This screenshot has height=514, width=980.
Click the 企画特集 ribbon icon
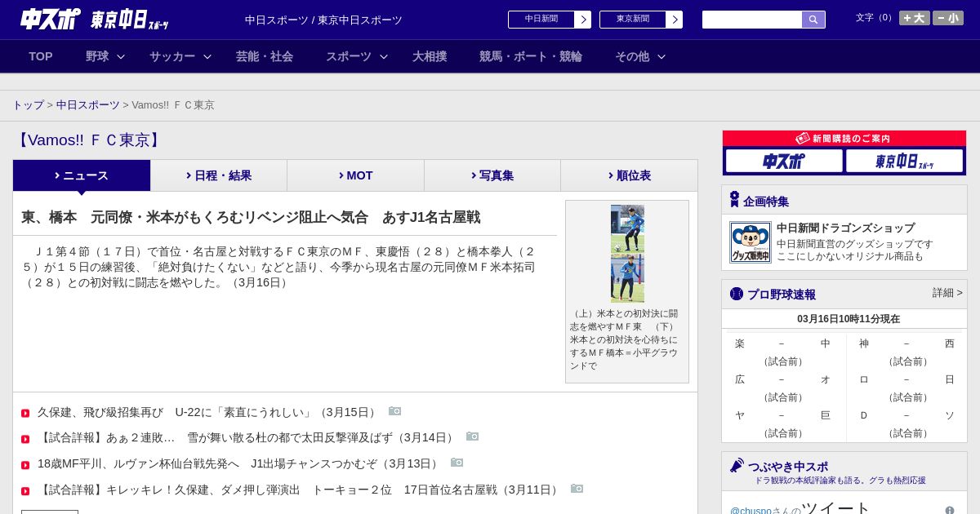tap(734, 199)
